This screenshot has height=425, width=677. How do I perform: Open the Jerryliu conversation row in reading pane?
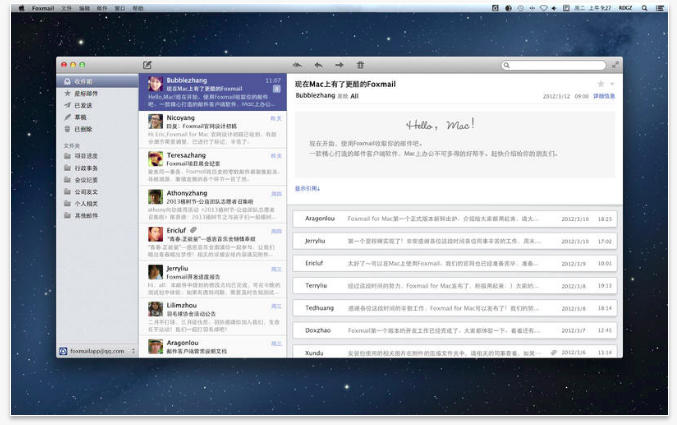click(x=455, y=241)
